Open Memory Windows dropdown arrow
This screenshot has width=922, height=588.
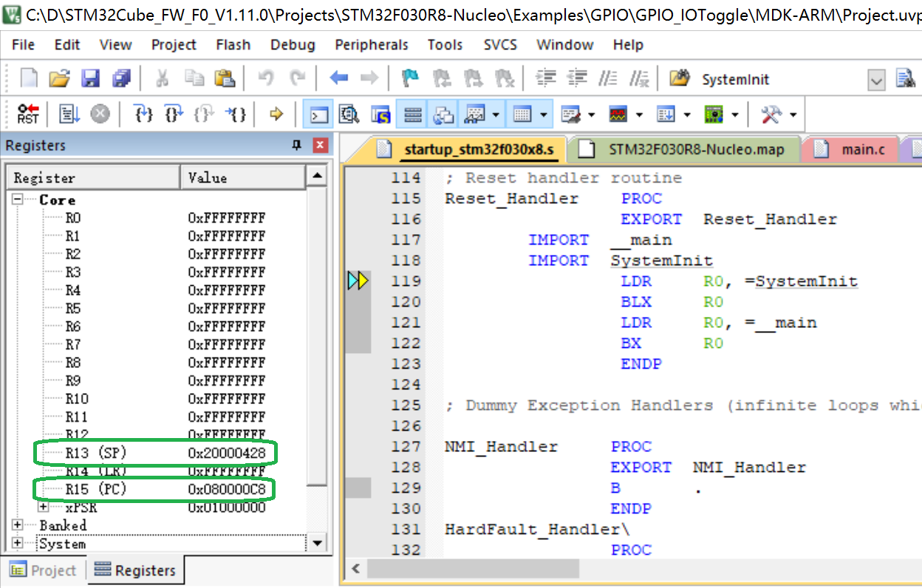click(544, 114)
